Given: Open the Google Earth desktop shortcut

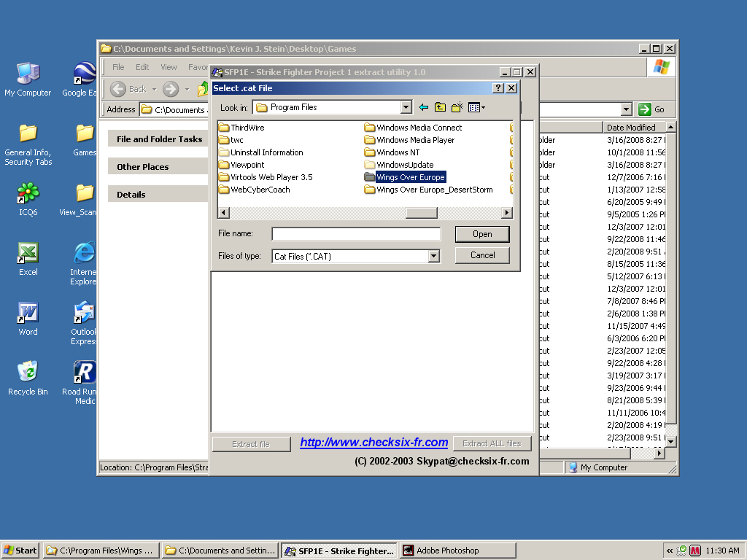Looking at the screenshot, I should coord(80,79).
